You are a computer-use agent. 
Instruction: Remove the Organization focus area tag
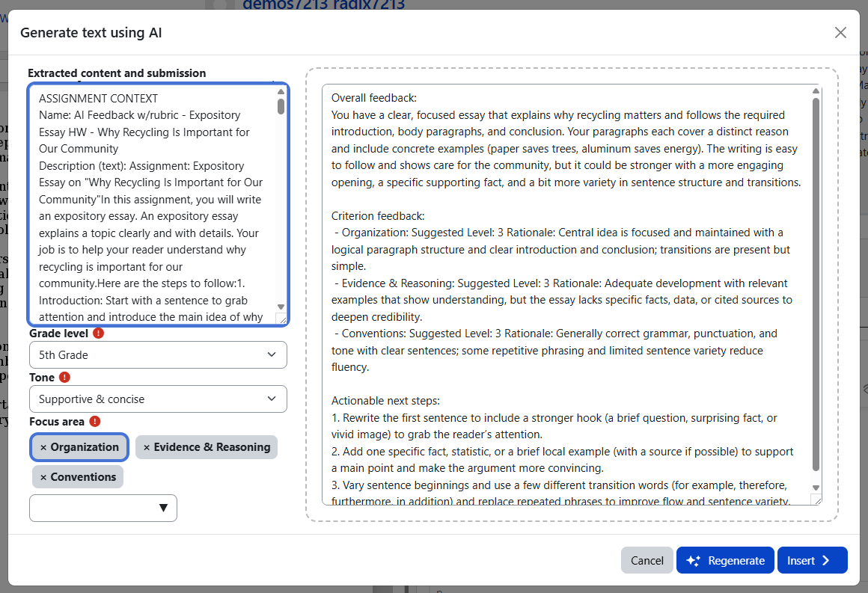[x=43, y=447]
